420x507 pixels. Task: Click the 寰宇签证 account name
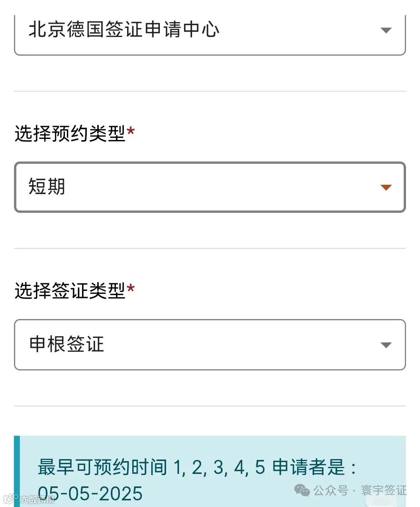click(x=383, y=490)
